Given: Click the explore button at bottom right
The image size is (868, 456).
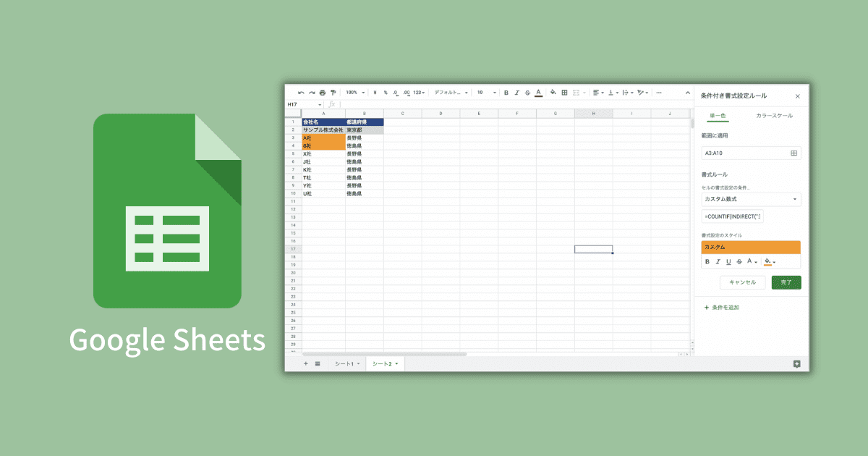Looking at the screenshot, I should click(x=796, y=364).
